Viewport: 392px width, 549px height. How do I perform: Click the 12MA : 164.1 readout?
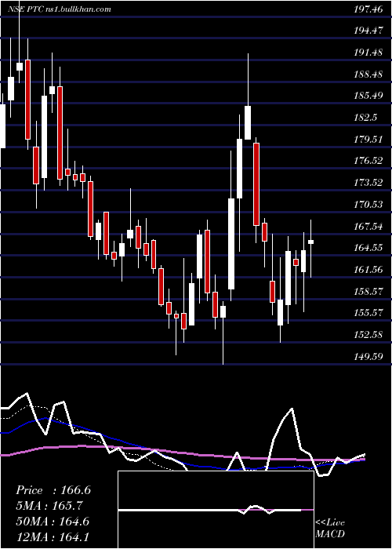click(53, 536)
